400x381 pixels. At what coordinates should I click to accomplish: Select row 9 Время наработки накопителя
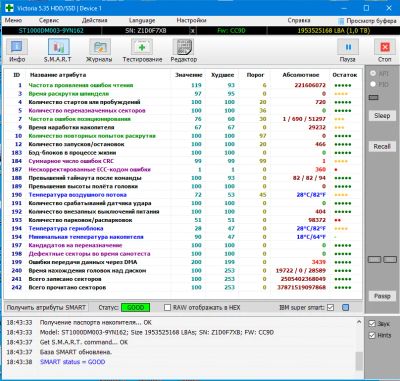click(x=183, y=127)
